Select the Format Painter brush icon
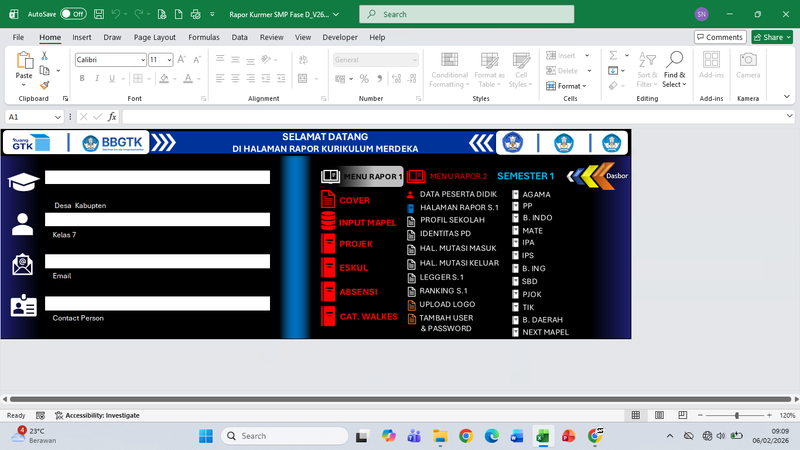 click(45, 86)
